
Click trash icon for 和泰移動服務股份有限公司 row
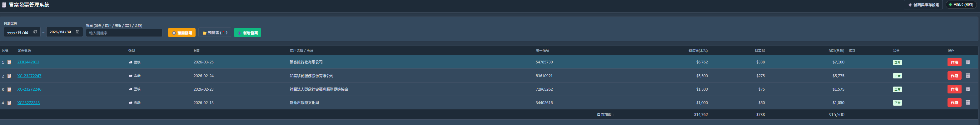pos(968,76)
